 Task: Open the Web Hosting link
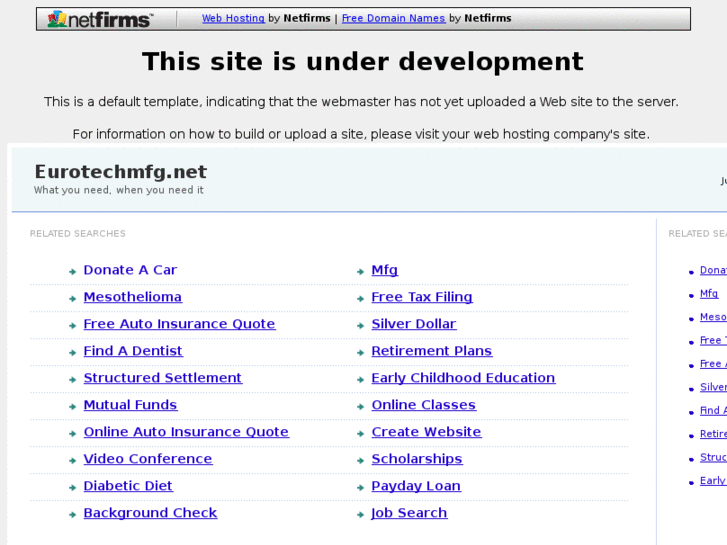coord(233,18)
